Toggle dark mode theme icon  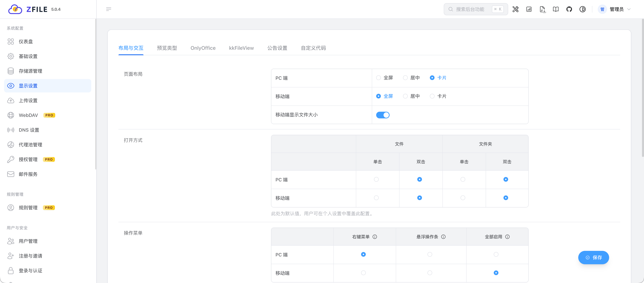(582, 9)
